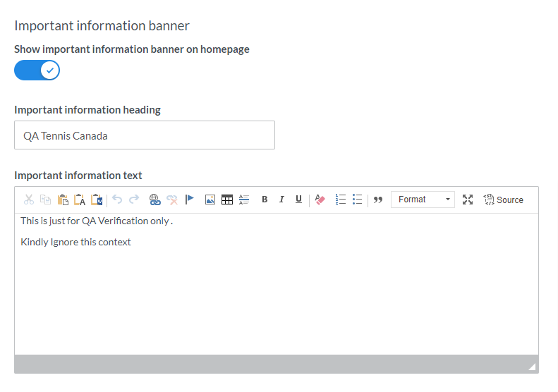Undo the last edit
Image resolution: width=558 pixels, height=392 pixels.
117,200
